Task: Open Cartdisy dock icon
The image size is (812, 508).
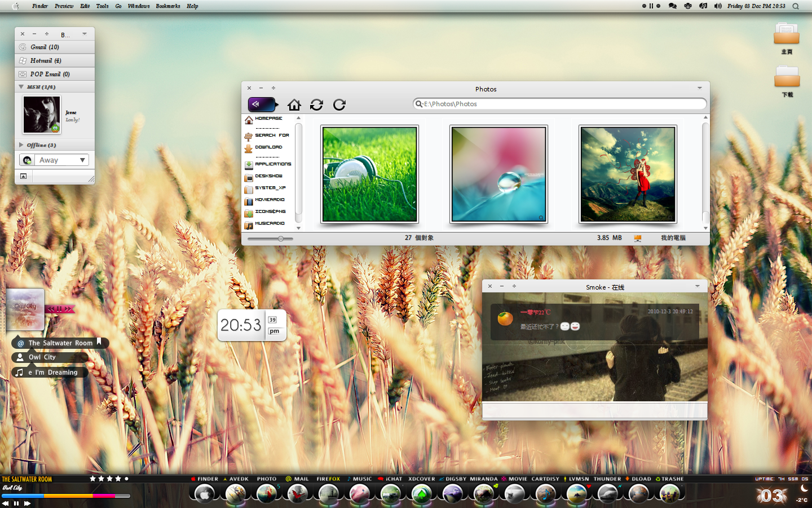Action: [x=545, y=494]
